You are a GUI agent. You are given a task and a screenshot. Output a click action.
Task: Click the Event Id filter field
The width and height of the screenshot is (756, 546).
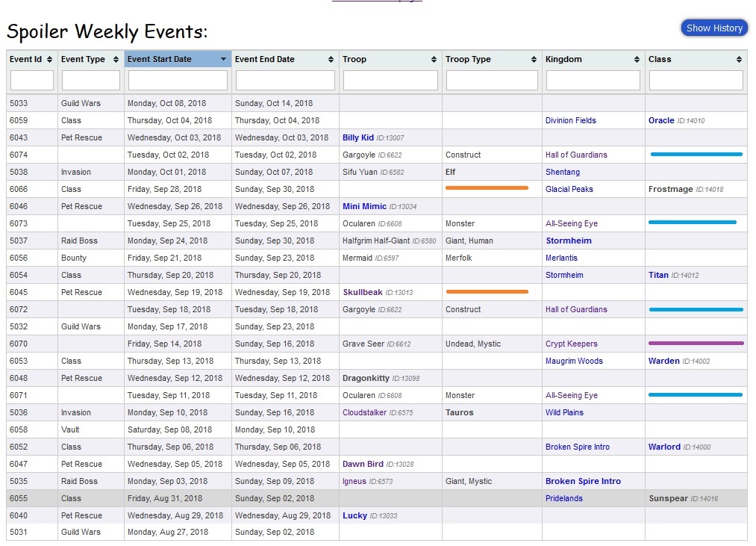(x=32, y=80)
